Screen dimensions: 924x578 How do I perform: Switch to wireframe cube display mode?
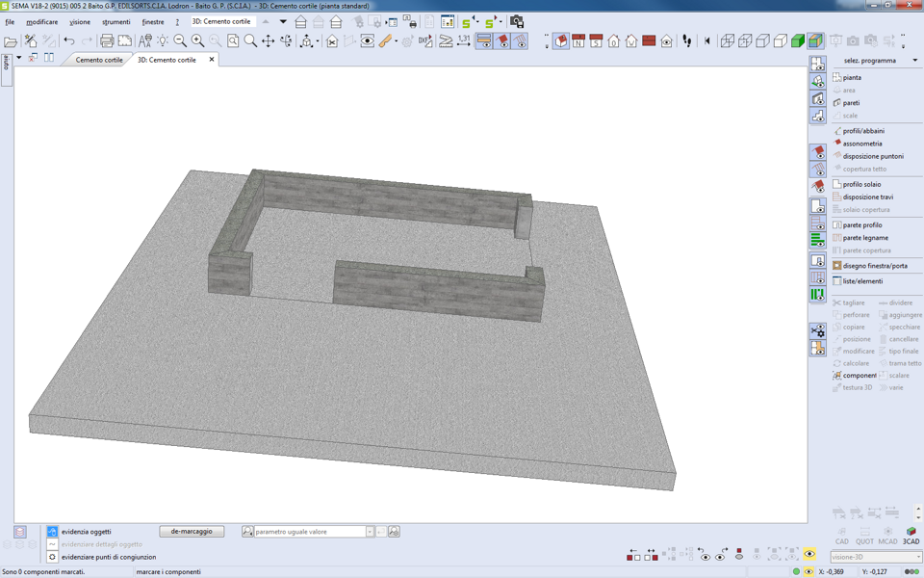click(728, 41)
